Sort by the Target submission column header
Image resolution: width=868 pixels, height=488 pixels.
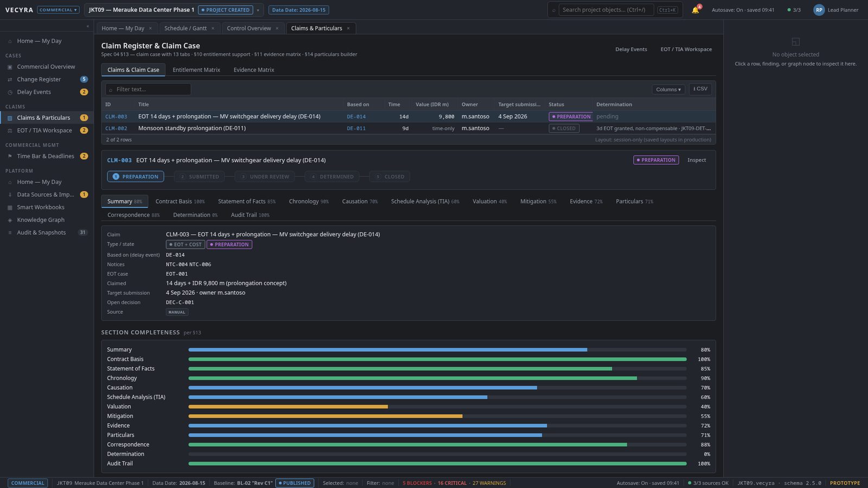(519, 105)
